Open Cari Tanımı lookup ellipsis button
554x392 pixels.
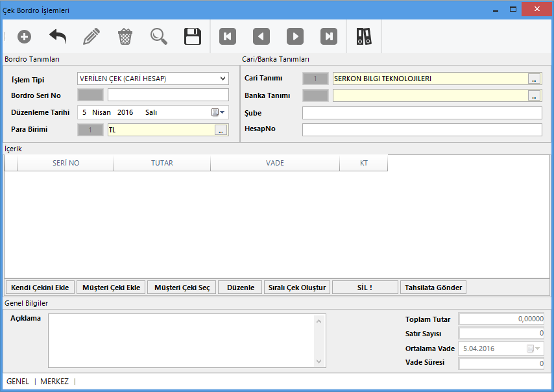coord(535,79)
